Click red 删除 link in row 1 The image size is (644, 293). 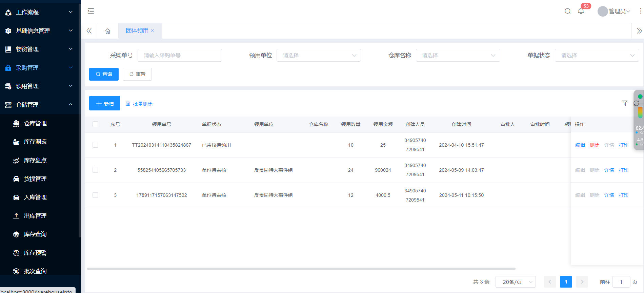pyautogui.click(x=595, y=145)
